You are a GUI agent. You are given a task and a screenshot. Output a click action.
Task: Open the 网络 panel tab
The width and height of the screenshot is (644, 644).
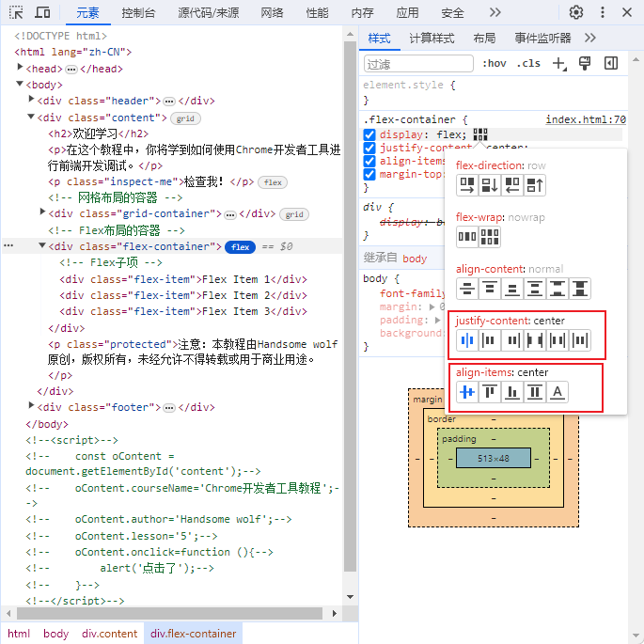272,13
